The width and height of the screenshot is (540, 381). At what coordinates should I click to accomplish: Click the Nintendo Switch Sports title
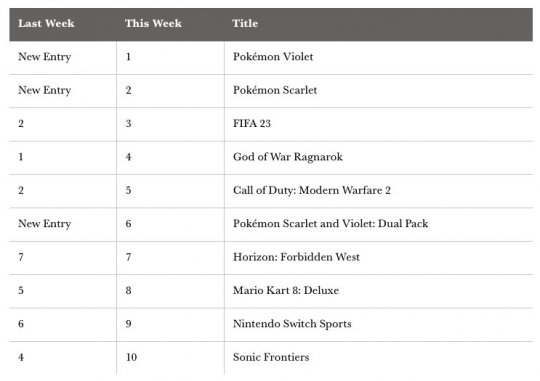(x=292, y=324)
